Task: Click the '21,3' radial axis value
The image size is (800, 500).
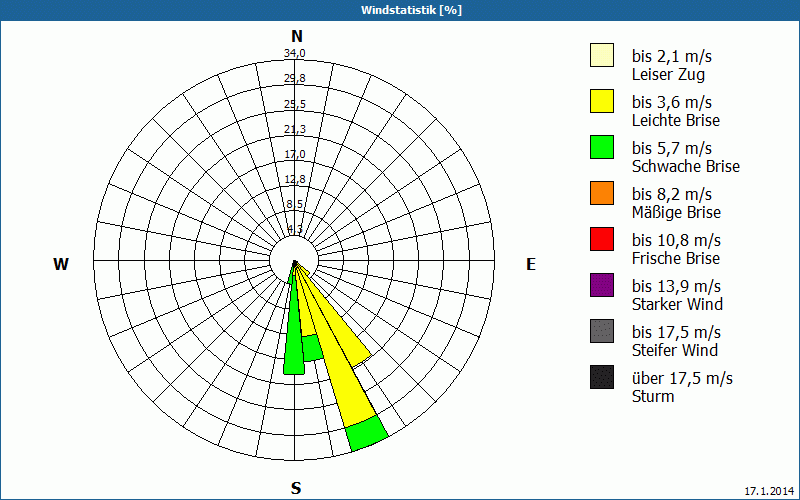Action: [295, 129]
